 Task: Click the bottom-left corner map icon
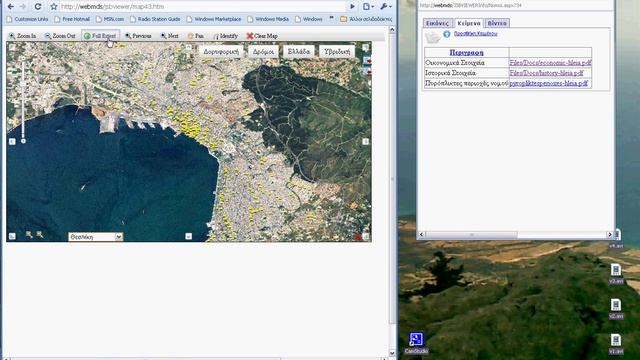coord(12,236)
